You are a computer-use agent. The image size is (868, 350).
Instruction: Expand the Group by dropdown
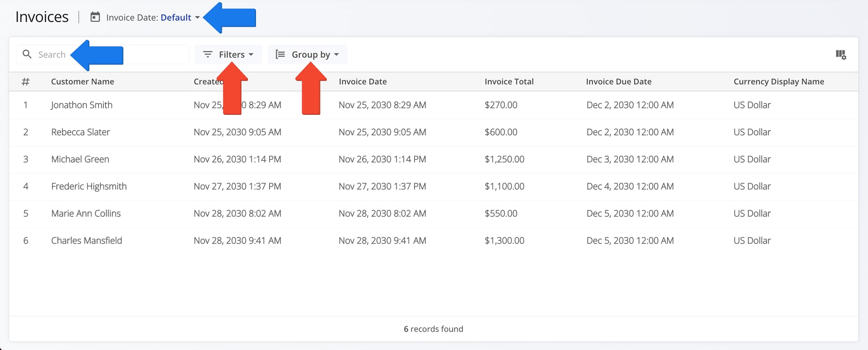coord(307,54)
